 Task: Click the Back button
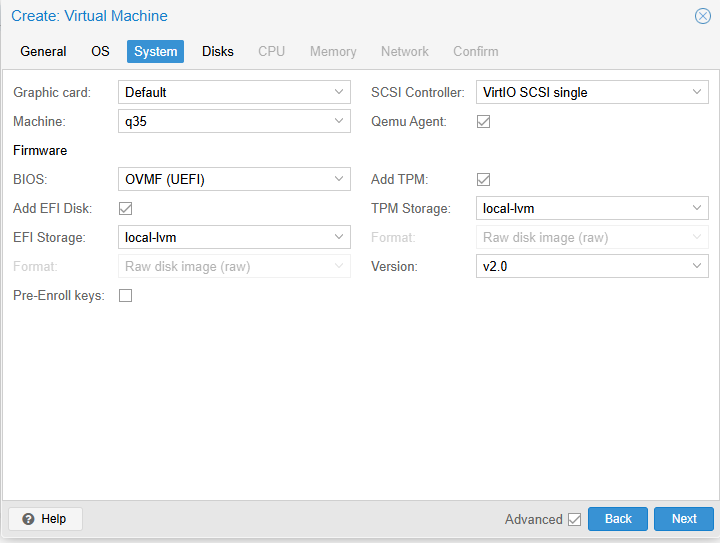(x=618, y=519)
